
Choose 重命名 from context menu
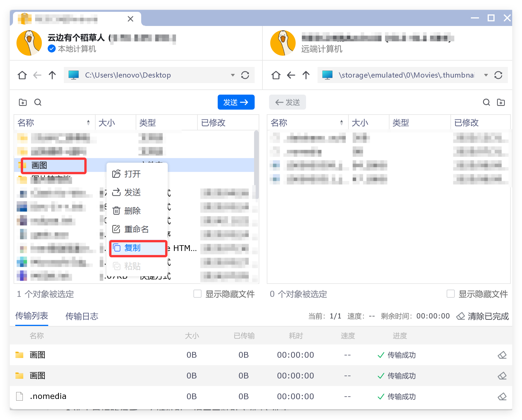pyautogui.click(x=137, y=229)
